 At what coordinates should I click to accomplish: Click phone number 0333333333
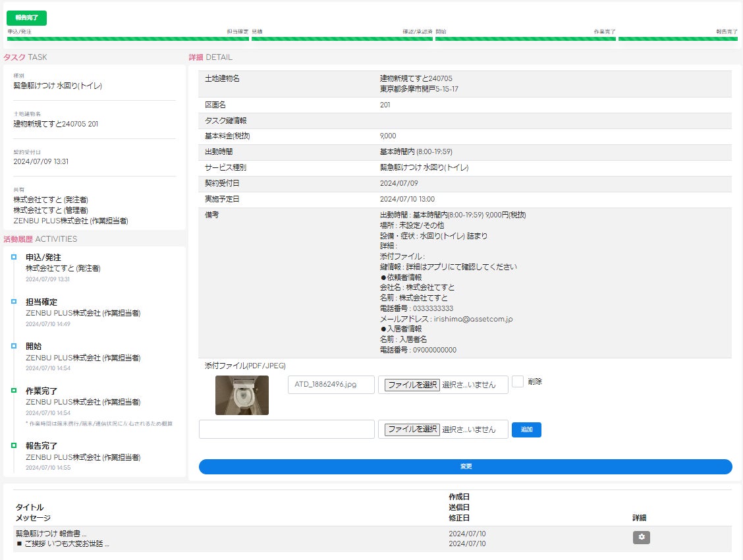pyautogui.click(x=433, y=308)
